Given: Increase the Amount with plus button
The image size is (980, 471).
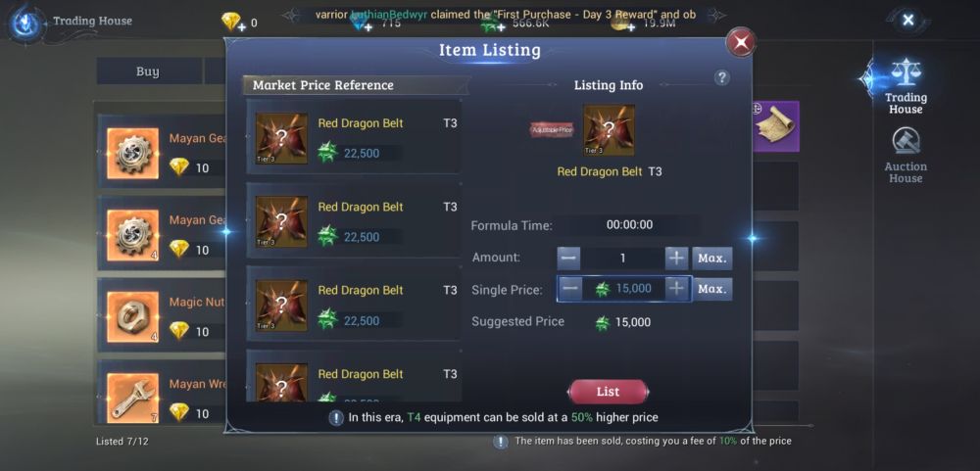Looking at the screenshot, I should 676,258.
